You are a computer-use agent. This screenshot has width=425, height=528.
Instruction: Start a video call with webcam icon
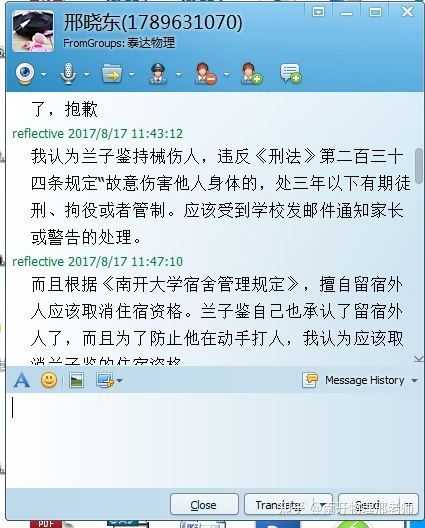point(26,73)
